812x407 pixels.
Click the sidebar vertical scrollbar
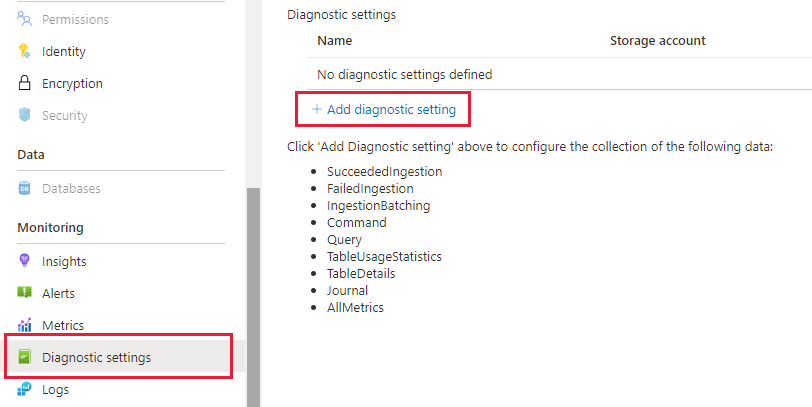(x=253, y=290)
